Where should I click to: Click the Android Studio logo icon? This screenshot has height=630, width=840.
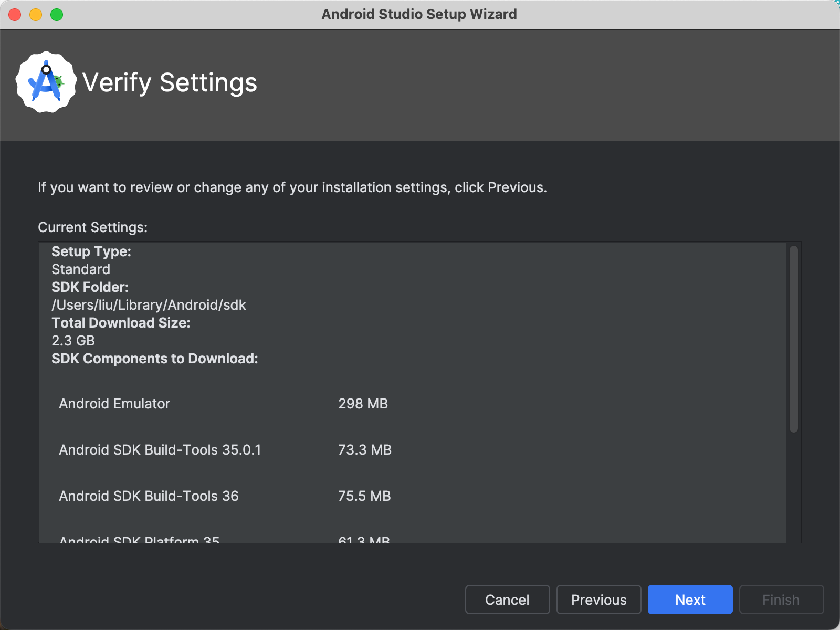point(46,82)
